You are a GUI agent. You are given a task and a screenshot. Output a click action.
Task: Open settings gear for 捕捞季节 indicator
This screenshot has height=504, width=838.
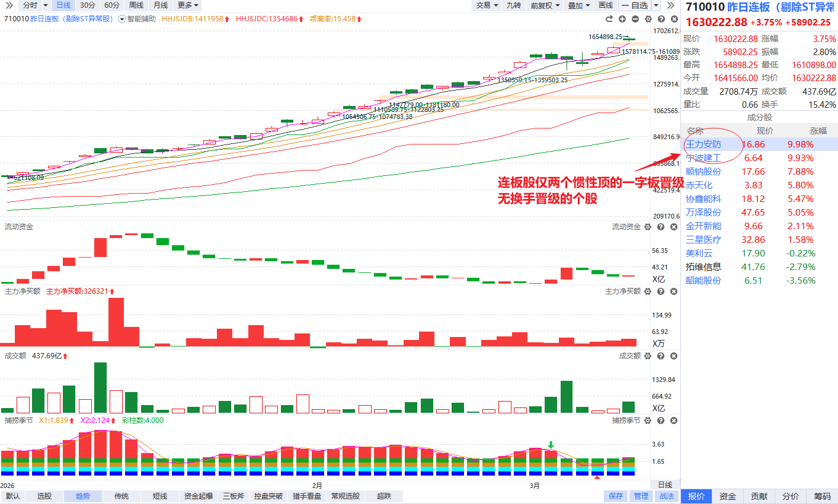click(x=648, y=420)
